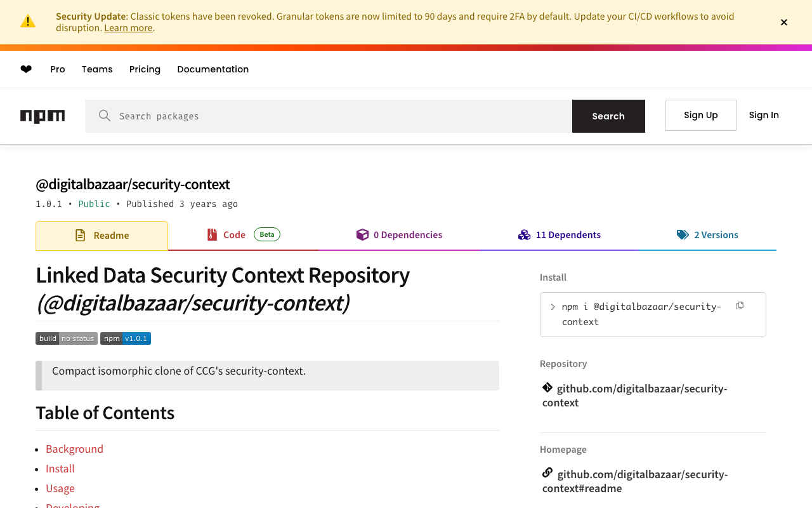Viewport: 812px width, 508px height.
Task: Open the Documentation menu item
Action: [213, 69]
